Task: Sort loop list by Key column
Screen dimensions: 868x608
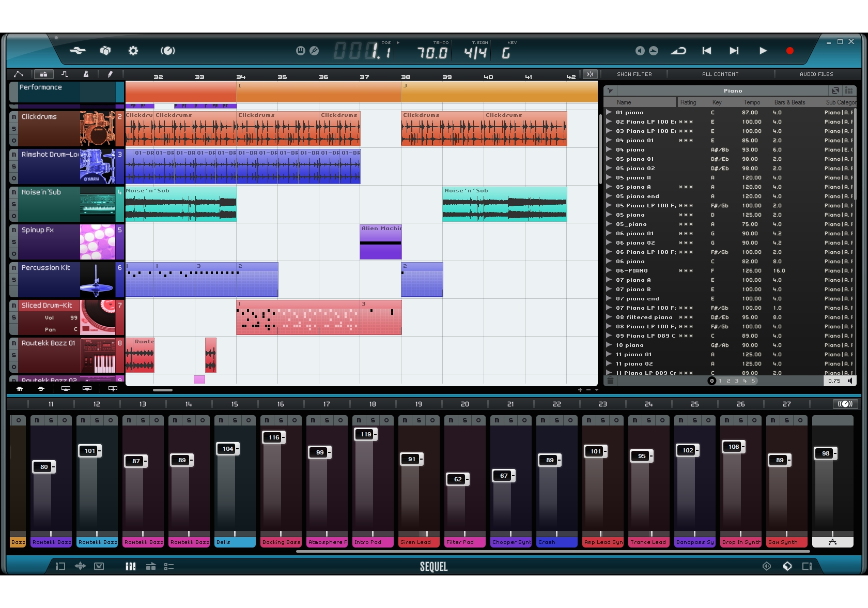Action: pos(717,102)
